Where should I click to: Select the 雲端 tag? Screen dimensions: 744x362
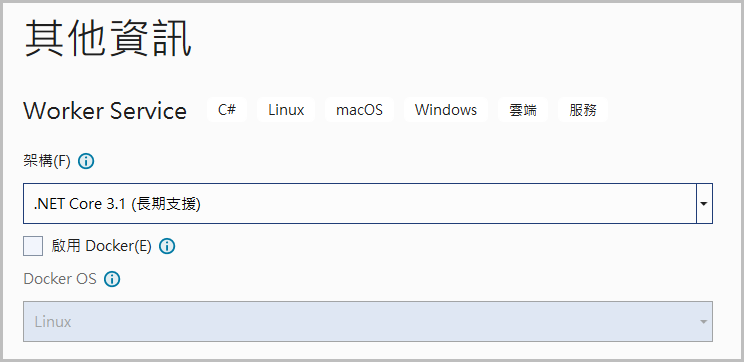523,110
